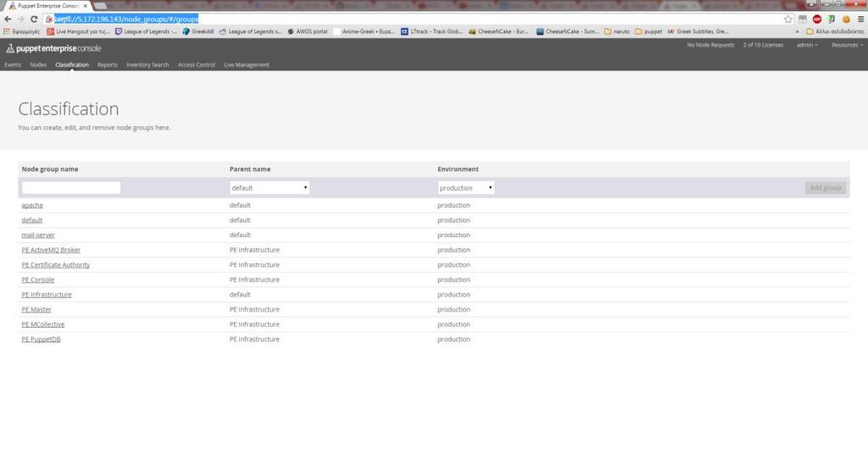Viewport: 868px width, 471px height.
Task: Open the puppet bookmarks folder
Action: pyautogui.click(x=648, y=31)
